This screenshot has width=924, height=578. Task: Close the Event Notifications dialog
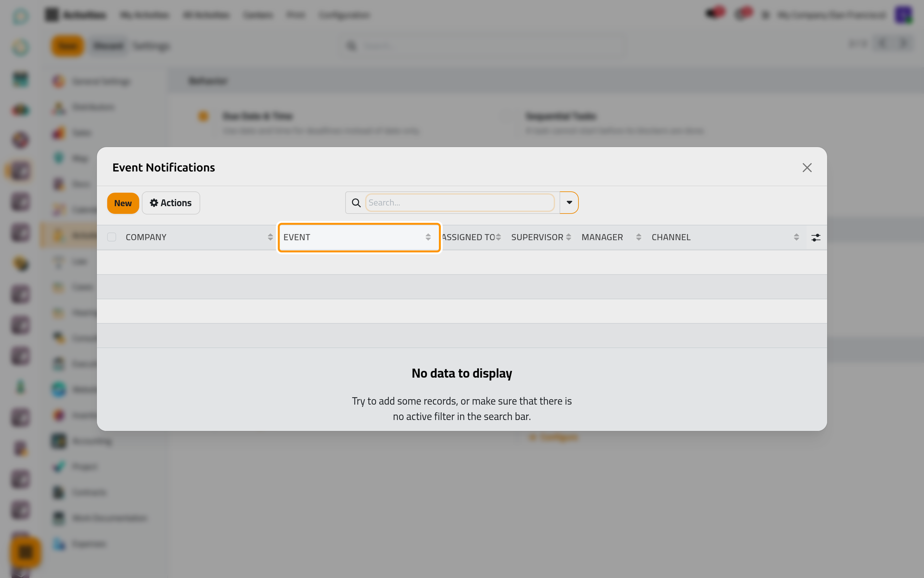coord(807,168)
